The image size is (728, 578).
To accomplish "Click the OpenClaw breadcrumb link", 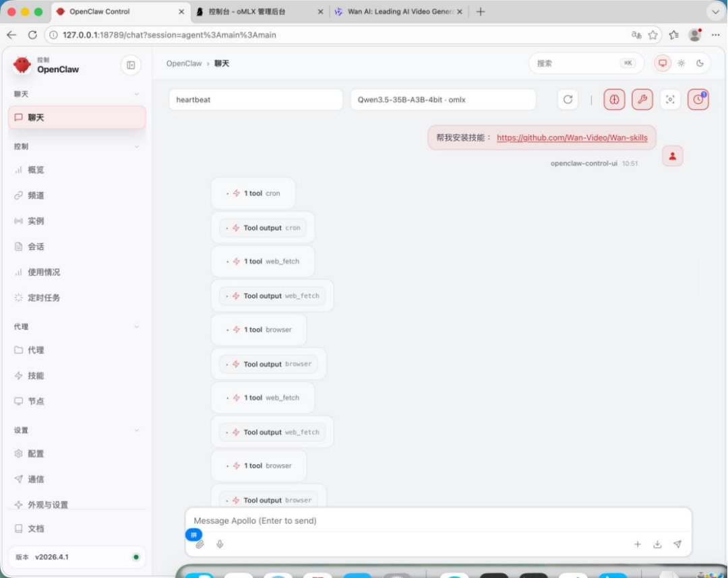I will tap(184, 63).
